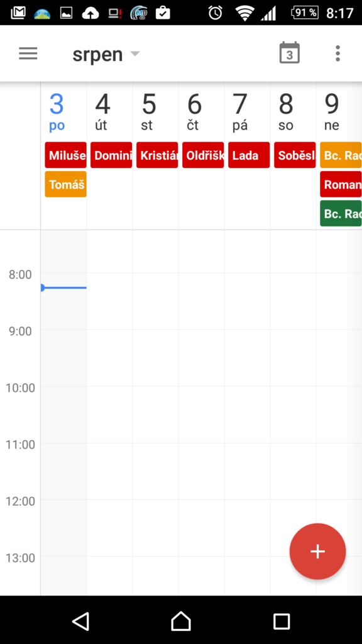Click the blue current time marker

pos(63,287)
